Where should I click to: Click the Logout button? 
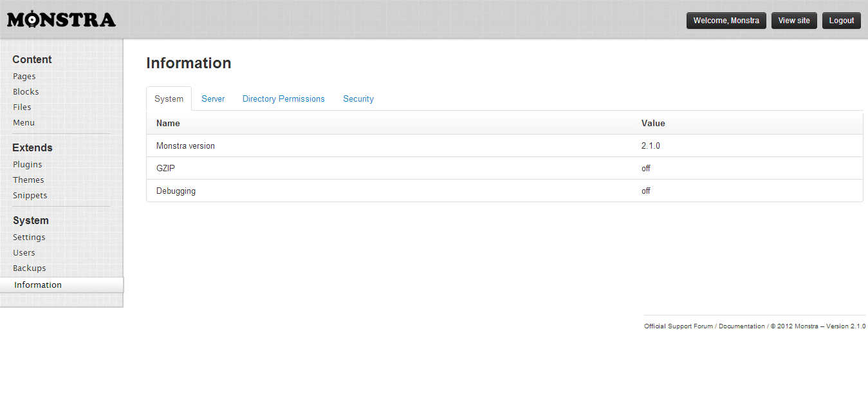[841, 21]
